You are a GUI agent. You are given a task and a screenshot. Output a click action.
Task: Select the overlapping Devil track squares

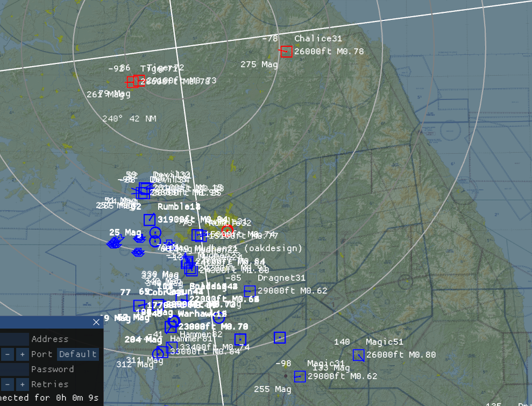(x=144, y=190)
